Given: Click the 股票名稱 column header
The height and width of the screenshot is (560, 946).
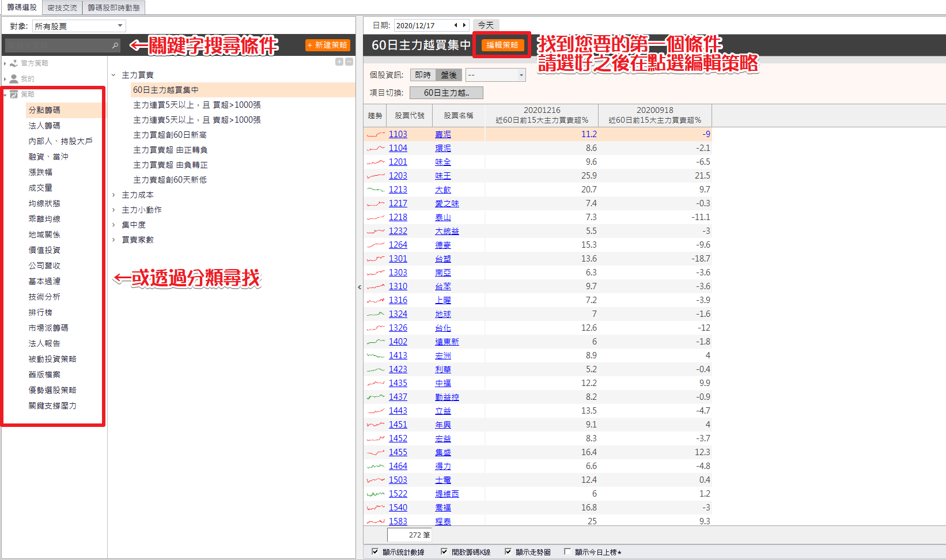Looking at the screenshot, I should coord(459,115).
